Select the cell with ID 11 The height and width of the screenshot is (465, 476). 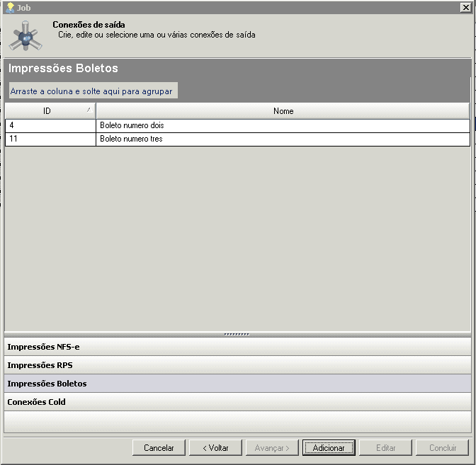pyautogui.click(x=50, y=139)
